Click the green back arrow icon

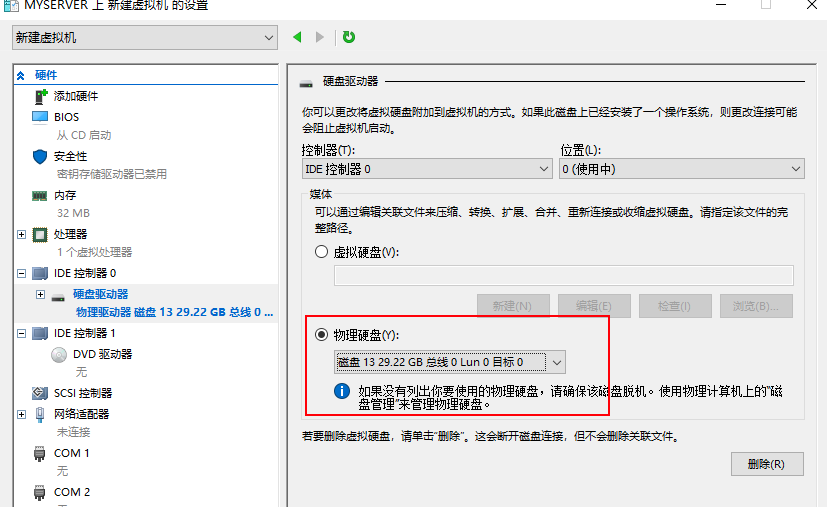point(297,37)
